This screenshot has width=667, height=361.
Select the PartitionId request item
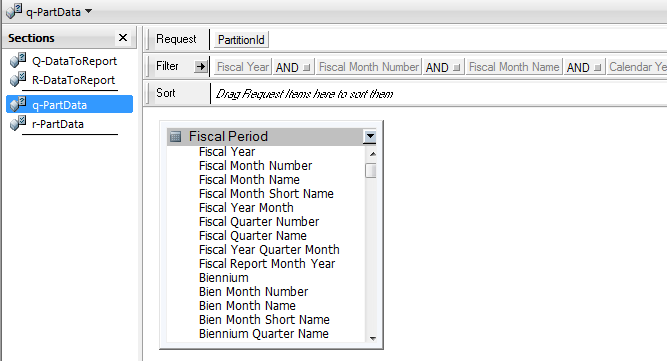(241, 40)
